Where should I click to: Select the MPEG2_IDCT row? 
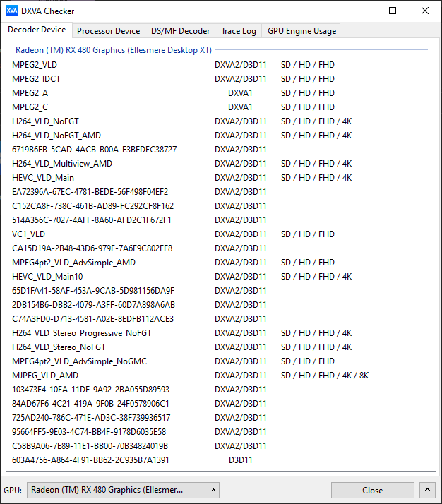[x=220, y=79]
